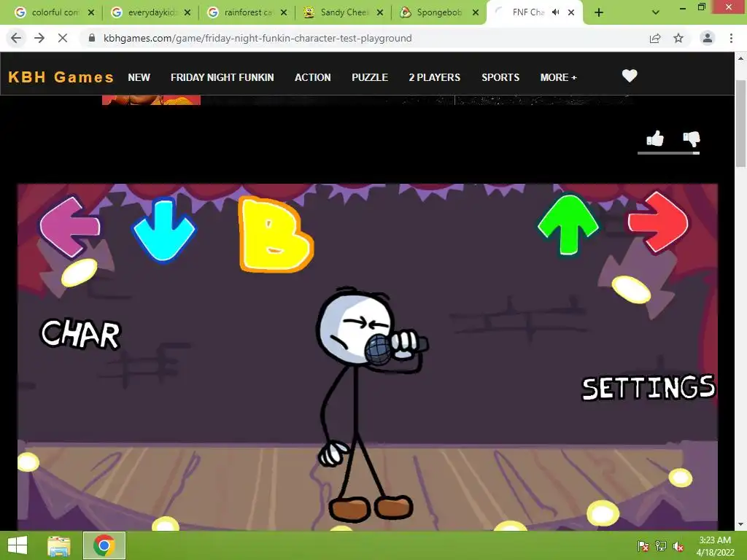The image size is (747, 560).
Task: Click the muted volume tray icon
Action: point(678,546)
